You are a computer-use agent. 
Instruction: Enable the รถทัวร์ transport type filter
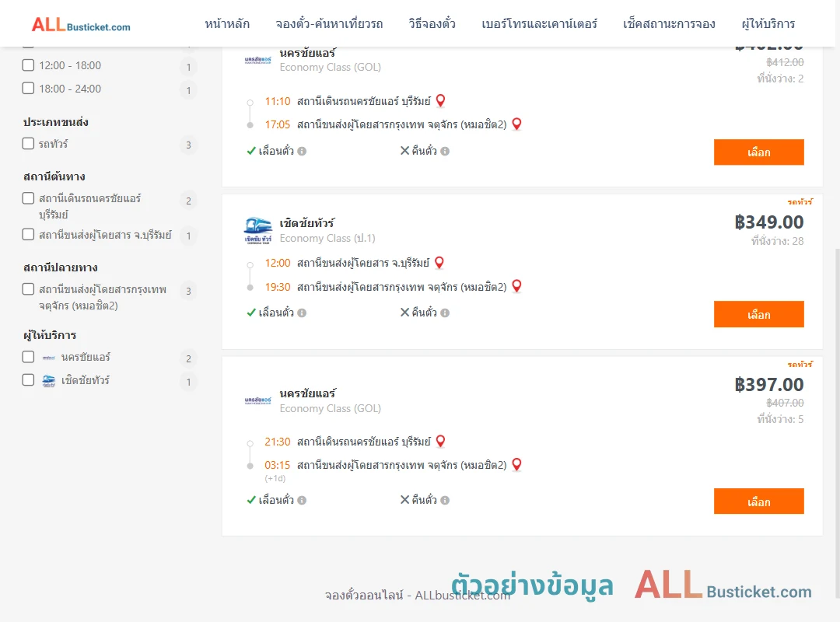click(29, 144)
